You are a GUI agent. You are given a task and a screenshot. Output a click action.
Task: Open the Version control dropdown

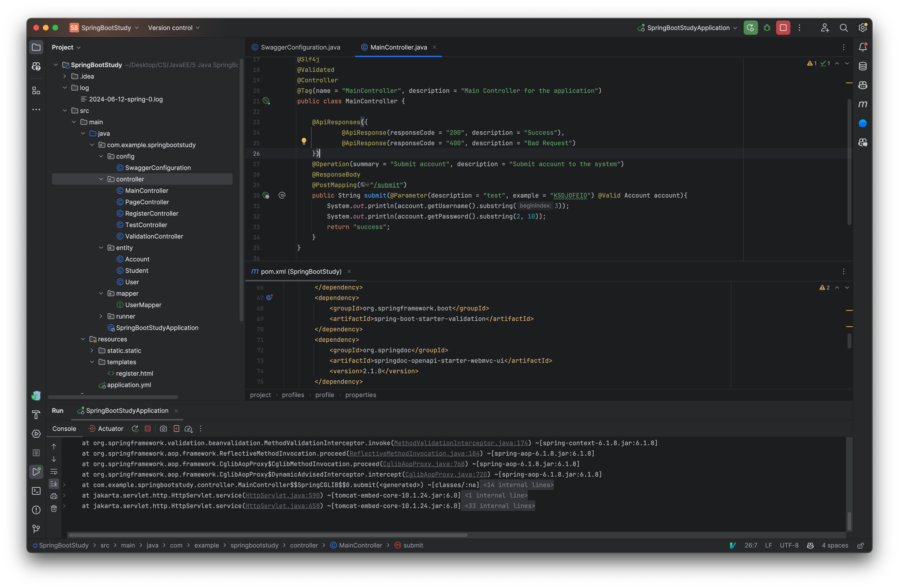coord(174,28)
